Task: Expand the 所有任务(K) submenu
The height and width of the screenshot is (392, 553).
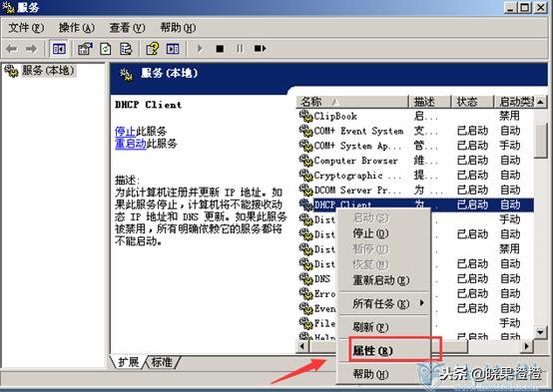Action: tap(383, 303)
